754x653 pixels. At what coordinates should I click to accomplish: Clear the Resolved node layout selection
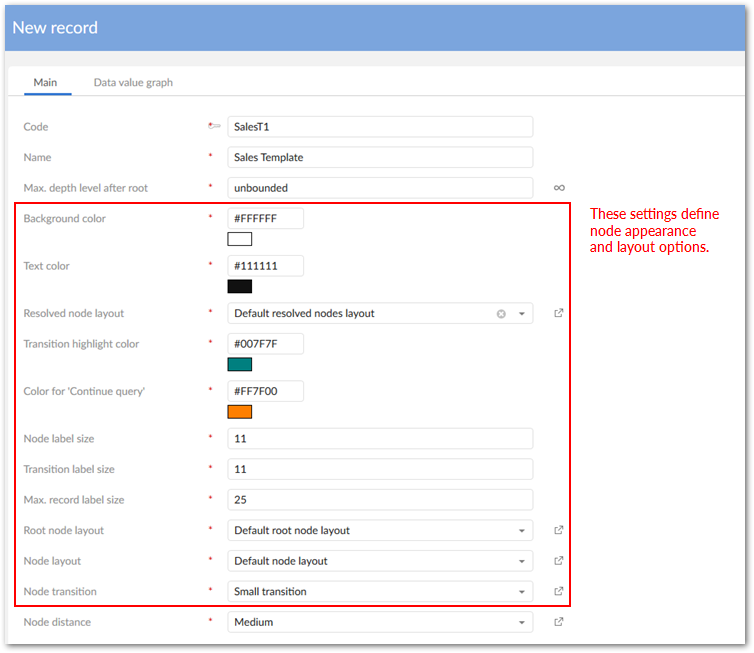click(501, 313)
